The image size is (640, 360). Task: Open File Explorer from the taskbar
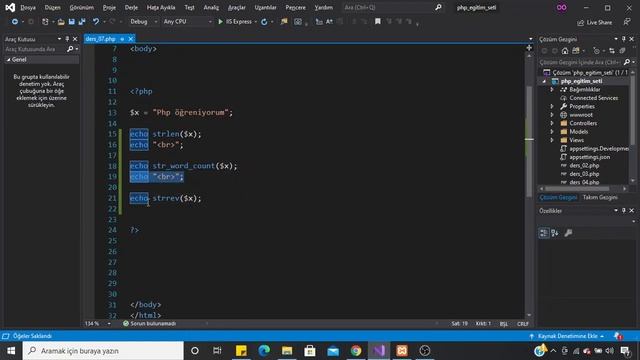[287, 351]
